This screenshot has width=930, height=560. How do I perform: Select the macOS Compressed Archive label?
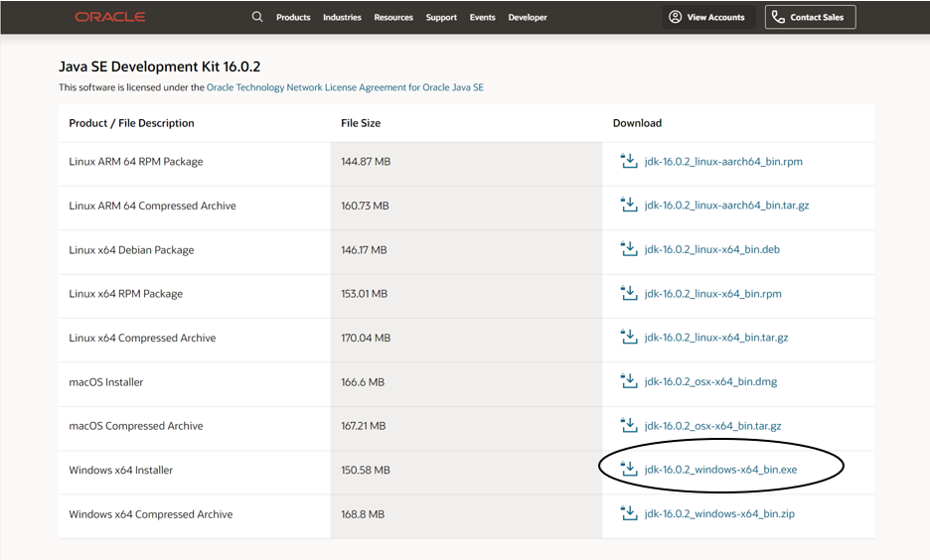[136, 426]
